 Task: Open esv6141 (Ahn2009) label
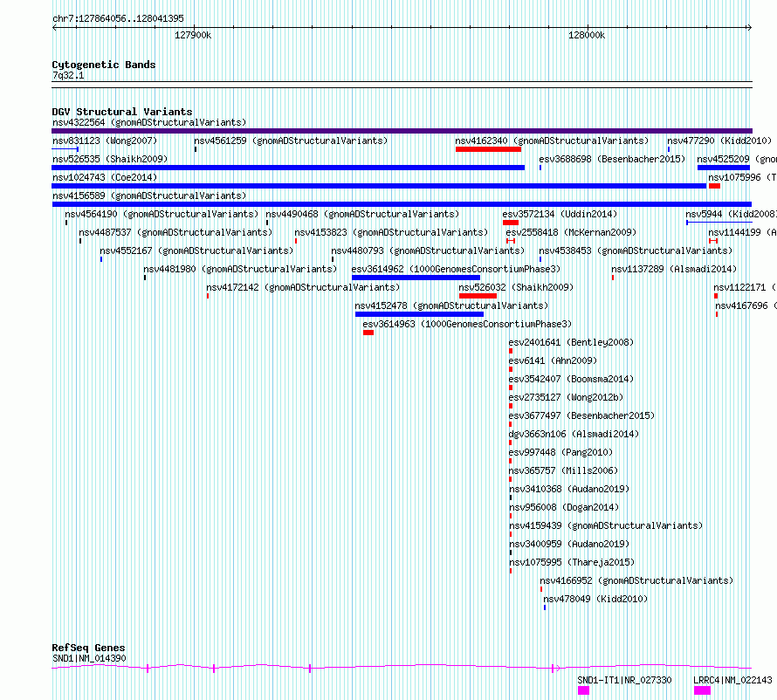pyautogui.click(x=553, y=360)
